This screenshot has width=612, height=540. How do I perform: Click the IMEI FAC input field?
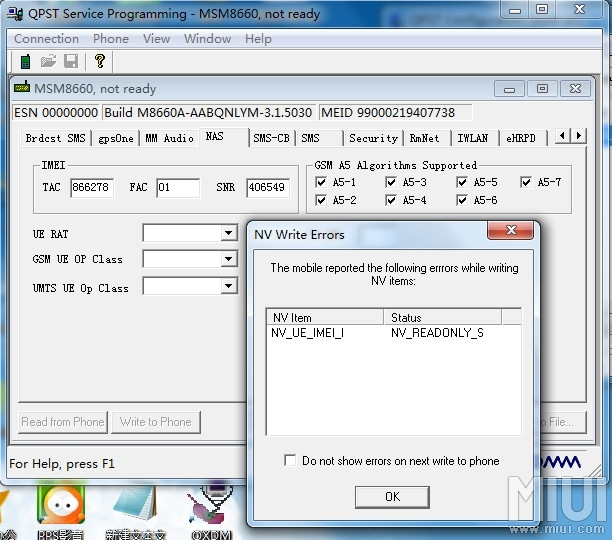click(178, 188)
